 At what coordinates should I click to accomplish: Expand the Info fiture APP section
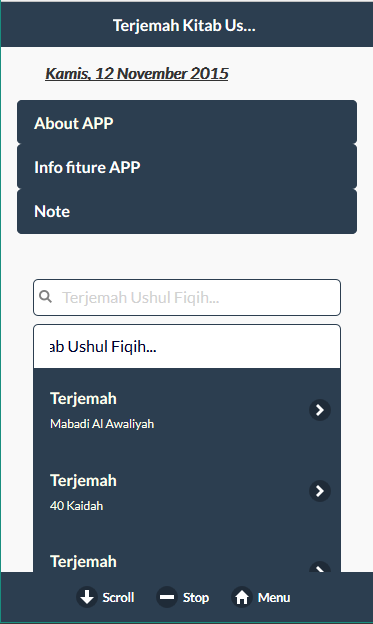[187, 166]
